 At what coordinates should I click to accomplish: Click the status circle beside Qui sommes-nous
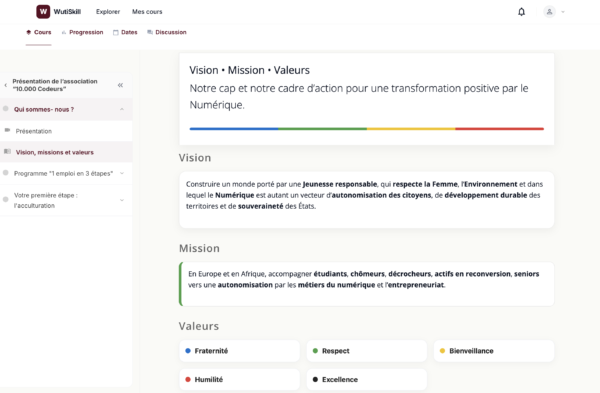[6, 109]
